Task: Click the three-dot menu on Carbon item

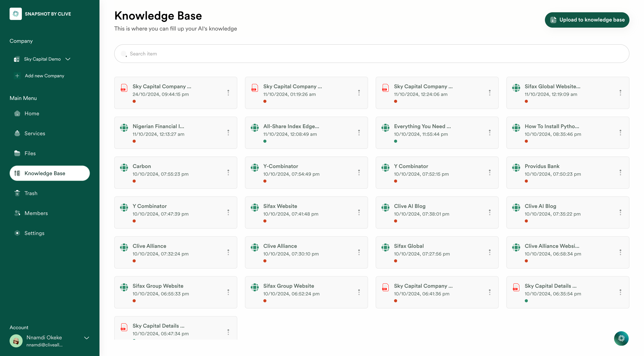Action: coord(228,172)
